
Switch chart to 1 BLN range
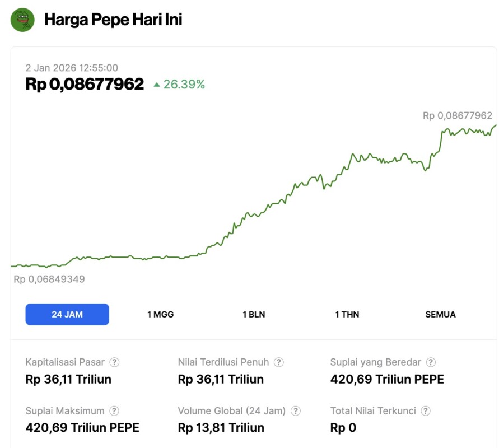pyautogui.click(x=254, y=314)
